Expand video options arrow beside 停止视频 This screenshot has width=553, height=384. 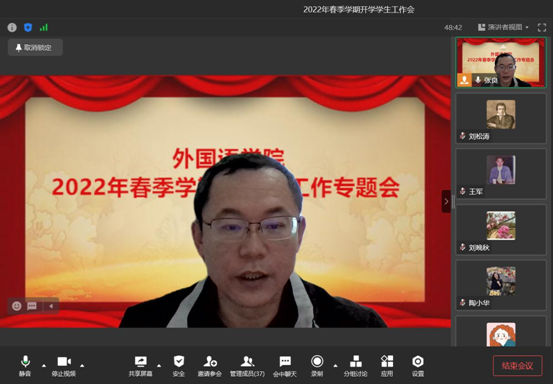click(x=82, y=366)
